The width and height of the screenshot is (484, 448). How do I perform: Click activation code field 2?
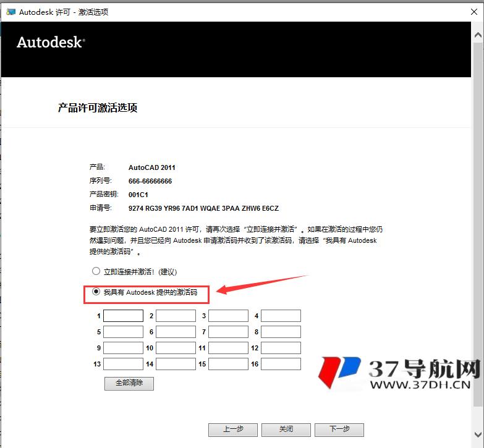point(176,316)
